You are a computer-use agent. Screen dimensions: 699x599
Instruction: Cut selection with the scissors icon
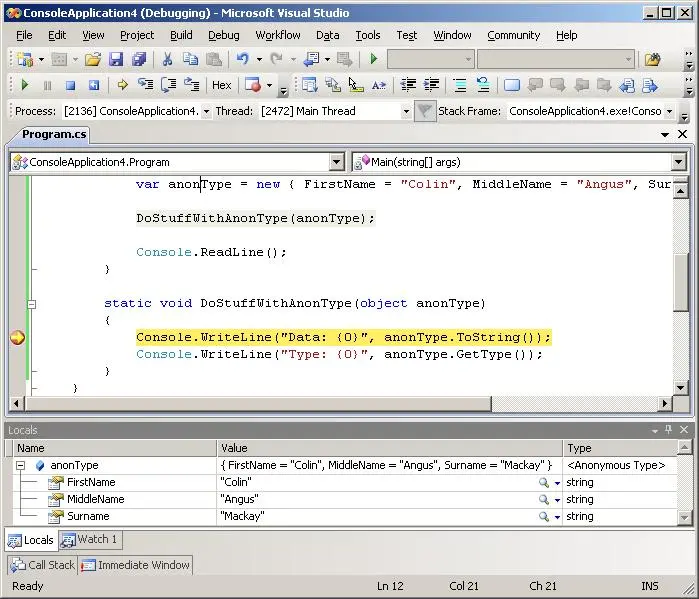pyautogui.click(x=168, y=59)
